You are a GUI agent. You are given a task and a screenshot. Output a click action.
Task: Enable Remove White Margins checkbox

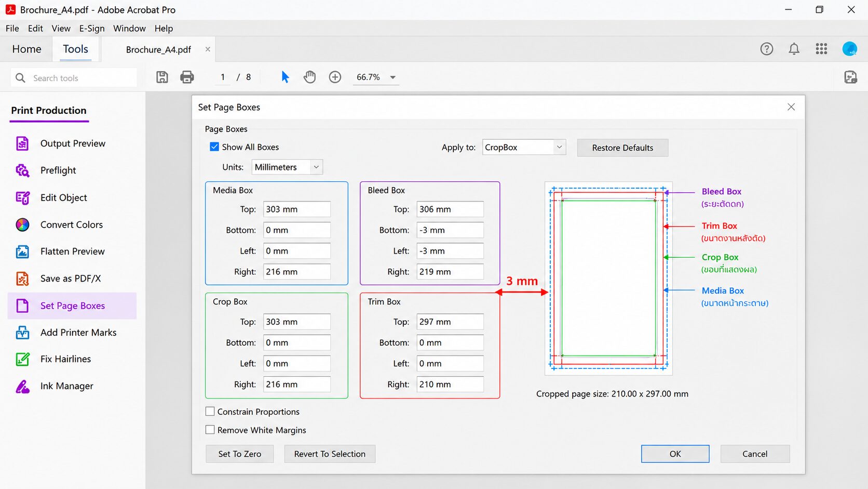tap(210, 430)
